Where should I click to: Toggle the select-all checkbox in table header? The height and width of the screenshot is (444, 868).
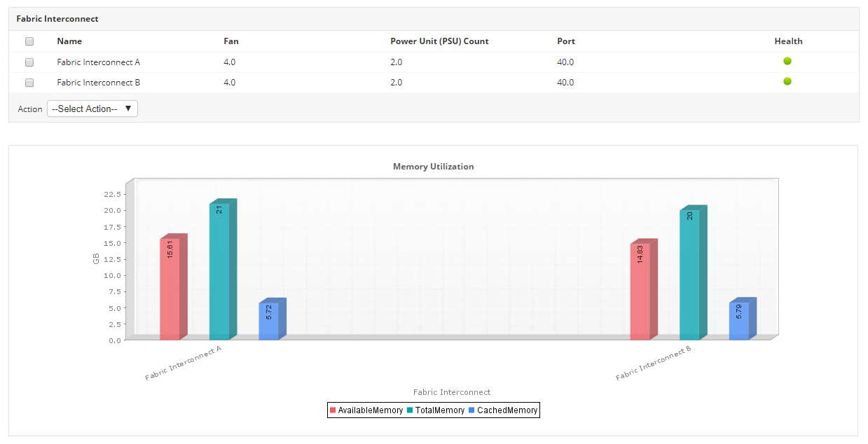tap(29, 41)
